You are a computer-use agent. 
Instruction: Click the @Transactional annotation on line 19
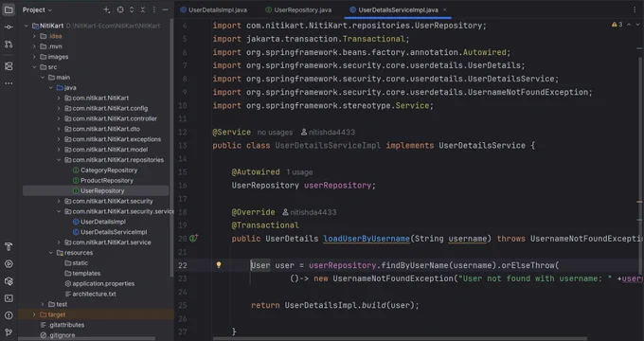click(x=265, y=225)
